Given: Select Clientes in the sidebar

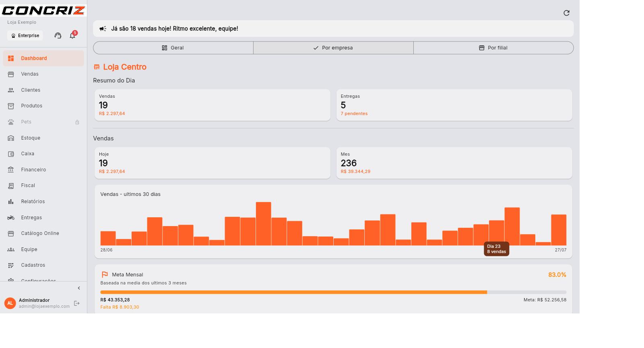Looking at the screenshot, I should (x=43, y=90).
